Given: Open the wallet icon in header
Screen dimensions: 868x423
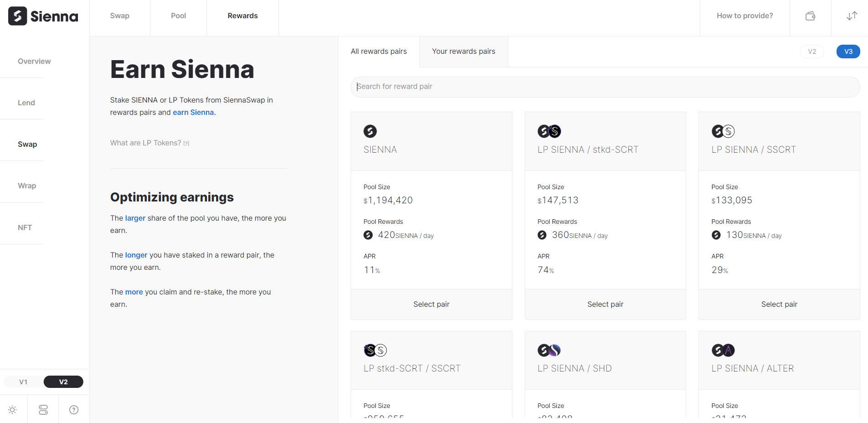Looking at the screenshot, I should pyautogui.click(x=810, y=16).
